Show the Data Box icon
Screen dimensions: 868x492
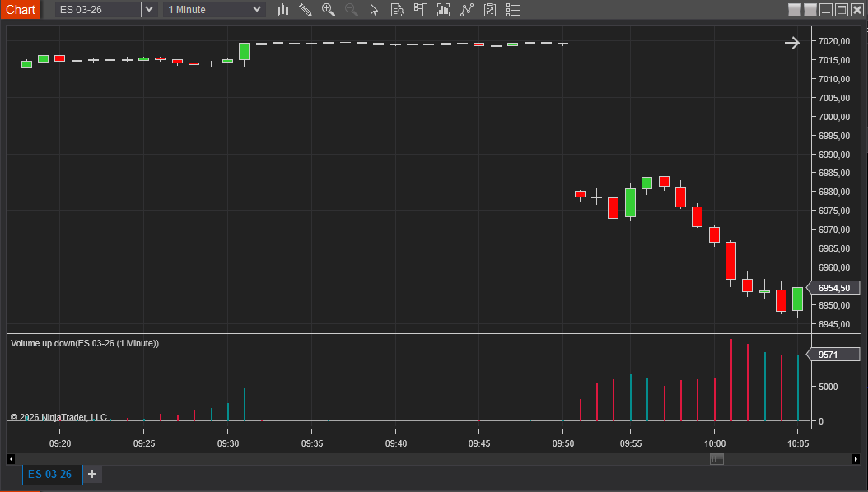pos(398,9)
